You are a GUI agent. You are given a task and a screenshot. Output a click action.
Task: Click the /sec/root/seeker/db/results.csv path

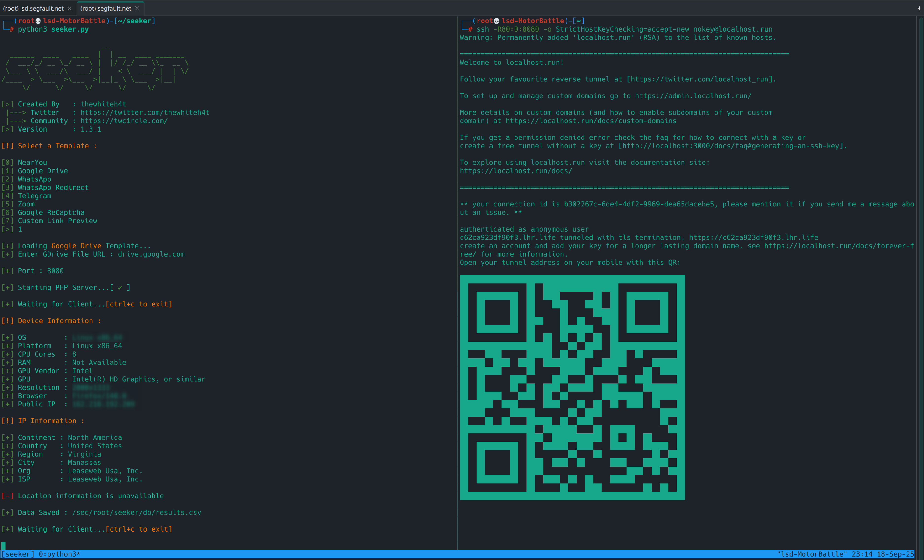coord(136,512)
